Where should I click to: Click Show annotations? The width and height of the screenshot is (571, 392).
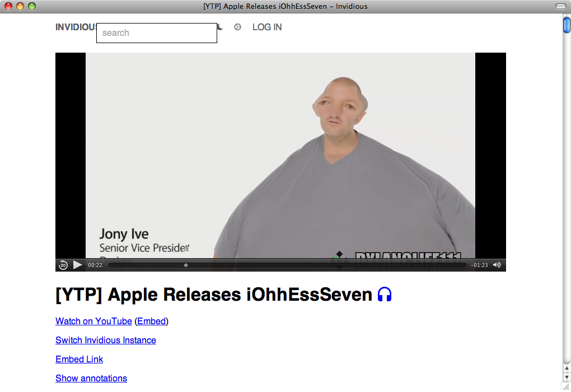coord(91,378)
